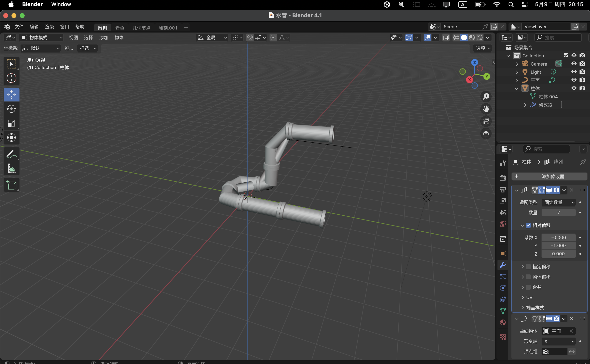The height and width of the screenshot is (364, 590).
Task: Open the World properties tab
Action: pos(503,224)
